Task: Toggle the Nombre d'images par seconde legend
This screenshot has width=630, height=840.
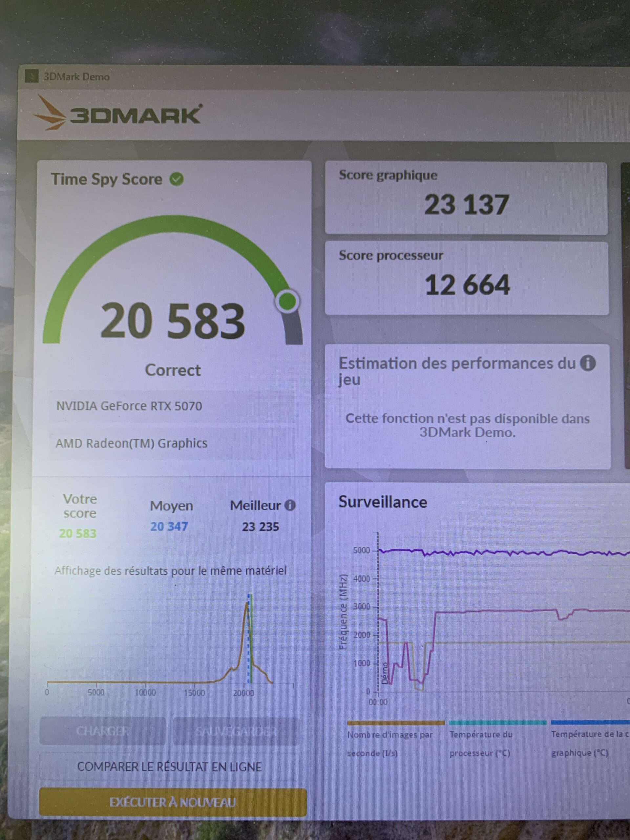Action: pos(395,739)
